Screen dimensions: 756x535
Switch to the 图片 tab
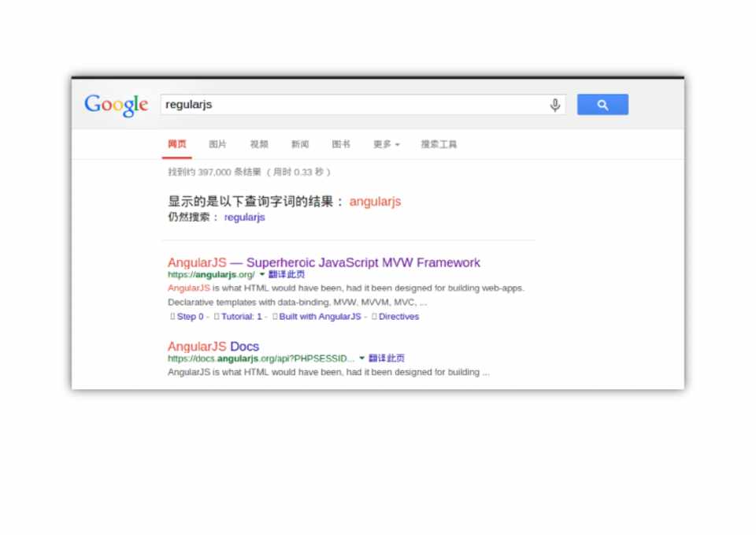tap(217, 144)
